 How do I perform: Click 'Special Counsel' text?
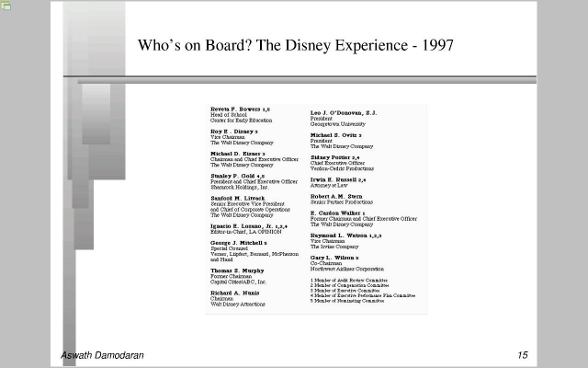(229, 248)
